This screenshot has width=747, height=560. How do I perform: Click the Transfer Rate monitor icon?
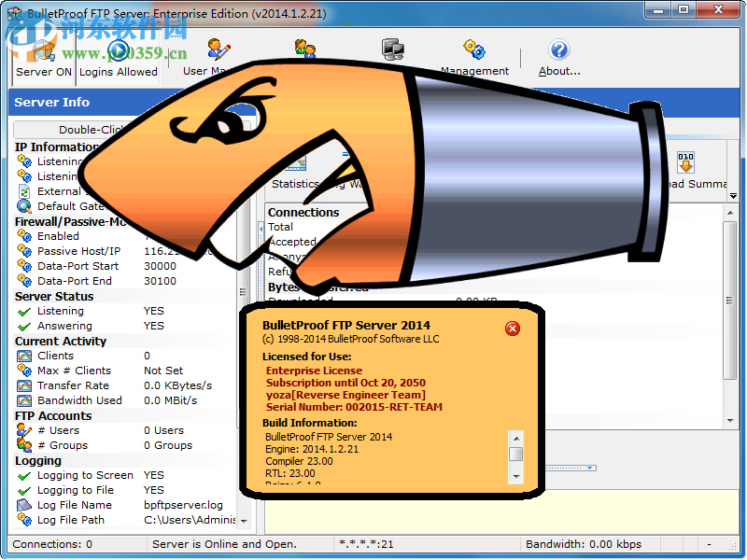pos(23,385)
